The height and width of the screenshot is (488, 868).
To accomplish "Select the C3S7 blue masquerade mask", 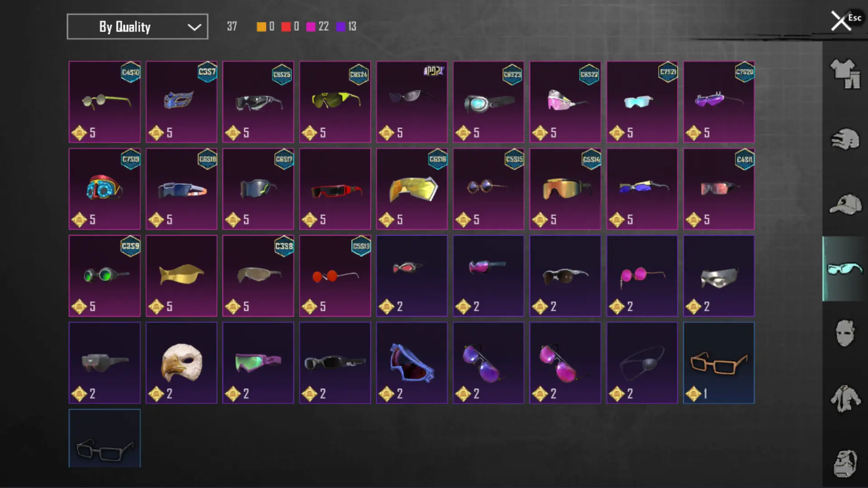I will pyautogui.click(x=181, y=102).
